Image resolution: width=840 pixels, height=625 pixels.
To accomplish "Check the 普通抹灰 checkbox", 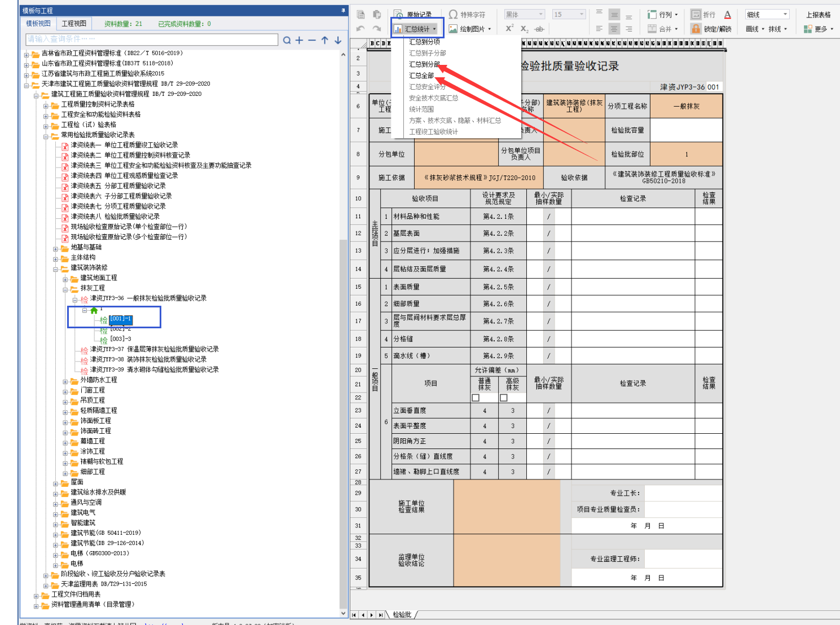I will tap(476, 398).
